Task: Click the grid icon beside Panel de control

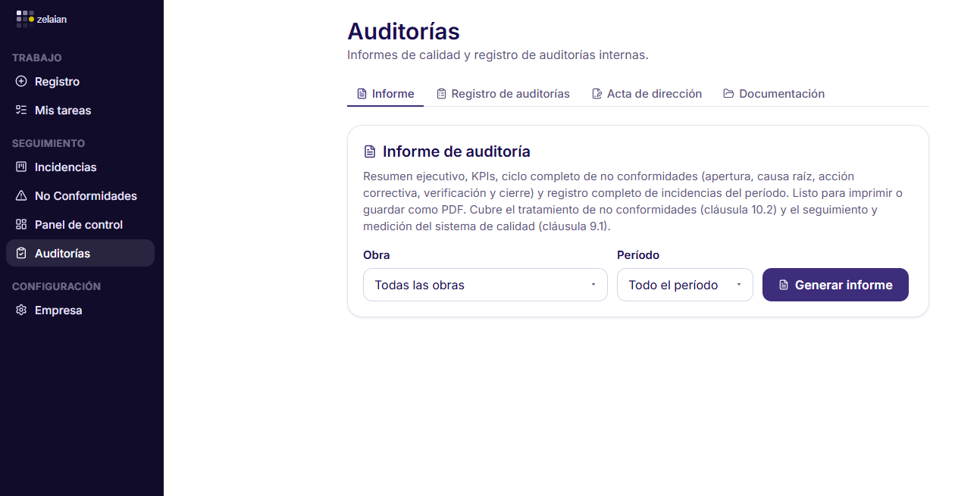Action: coord(21,224)
